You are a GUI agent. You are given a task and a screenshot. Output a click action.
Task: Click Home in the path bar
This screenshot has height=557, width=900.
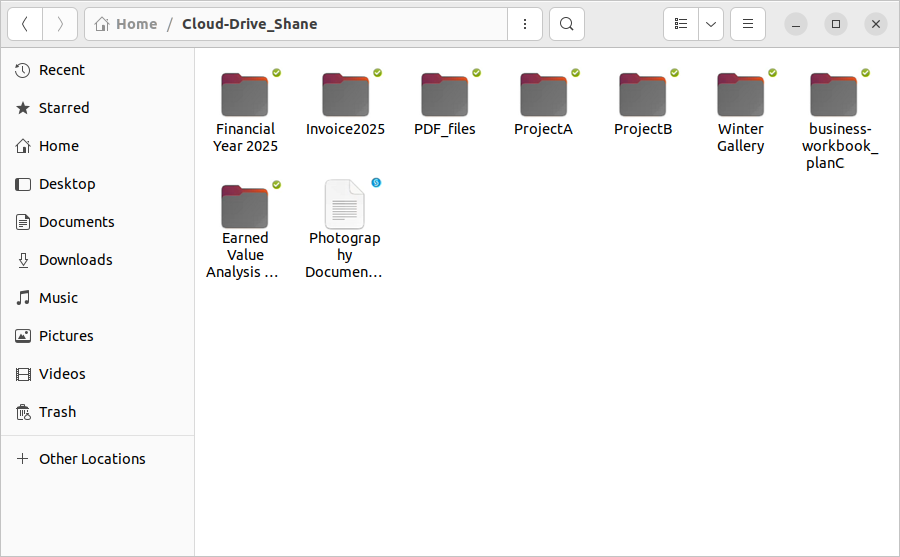(x=126, y=24)
